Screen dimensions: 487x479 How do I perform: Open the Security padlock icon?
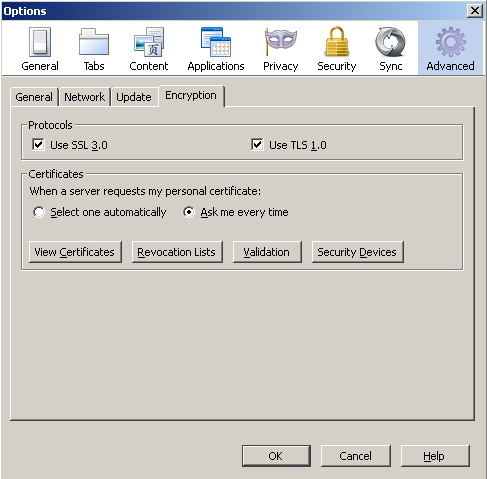337,42
